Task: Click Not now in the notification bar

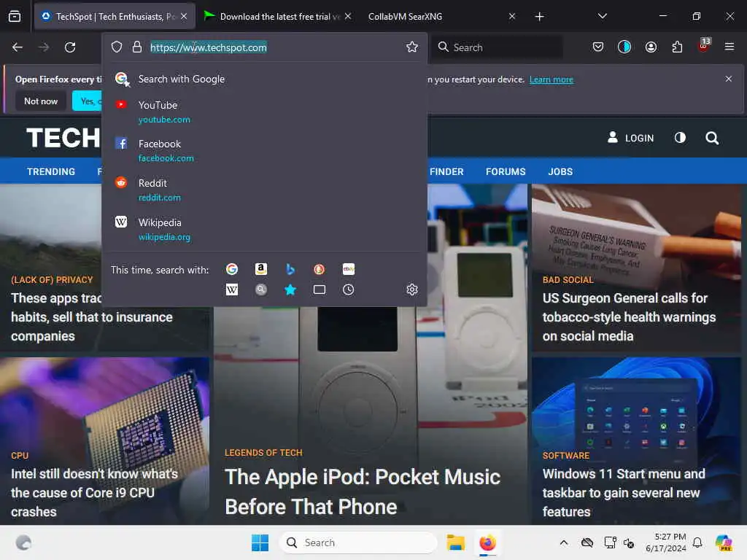Action: coord(41,101)
